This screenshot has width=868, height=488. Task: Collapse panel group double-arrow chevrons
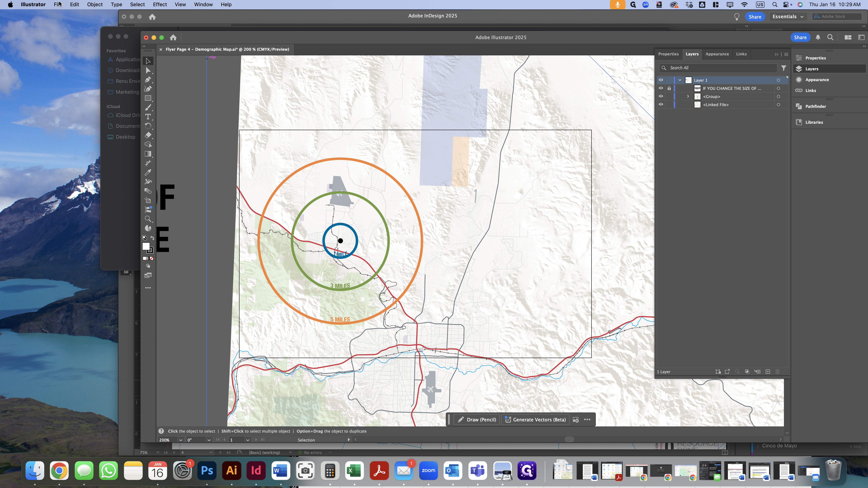coord(776,54)
